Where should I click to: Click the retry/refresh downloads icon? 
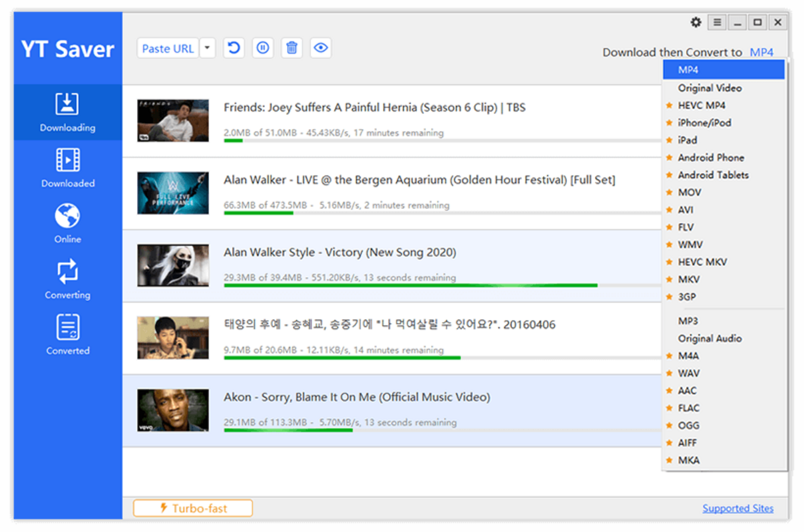233,47
